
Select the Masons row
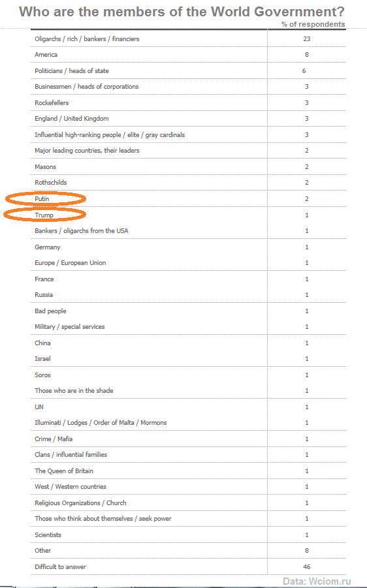[188, 166]
